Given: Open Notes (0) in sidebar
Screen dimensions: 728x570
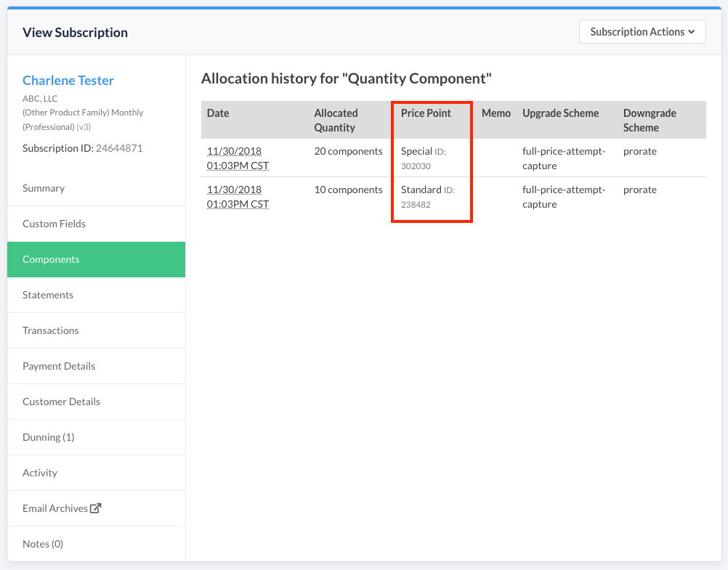Looking at the screenshot, I should tap(43, 544).
